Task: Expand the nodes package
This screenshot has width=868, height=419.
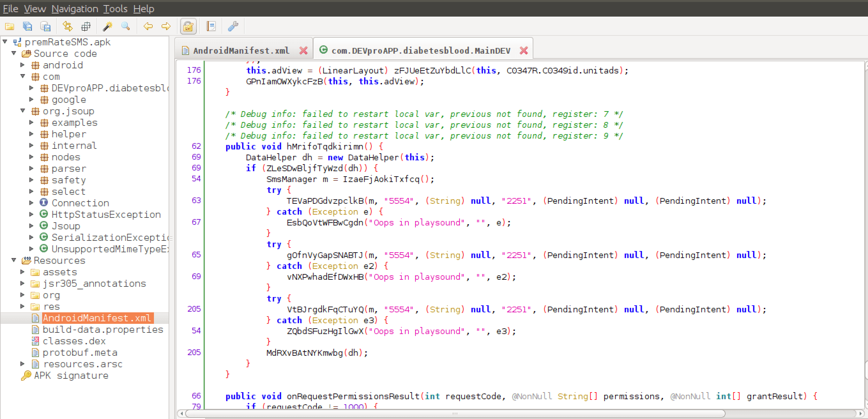Action: (x=31, y=156)
